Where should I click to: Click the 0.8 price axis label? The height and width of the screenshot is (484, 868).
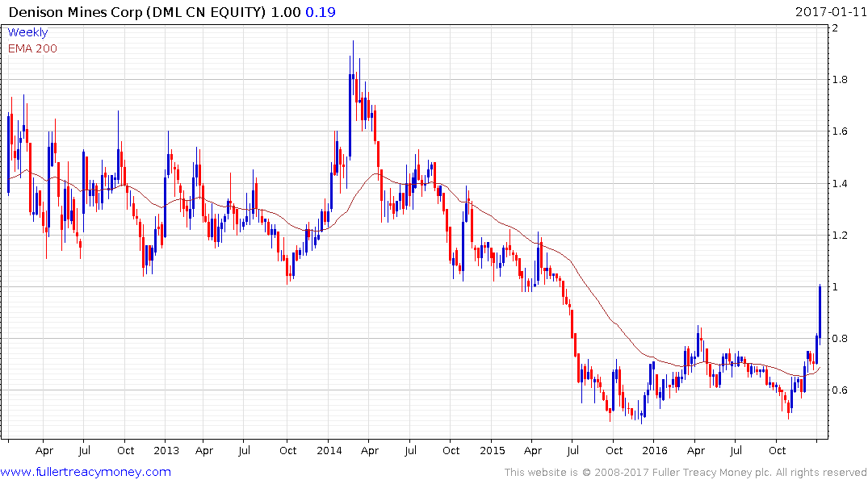point(841,339)
